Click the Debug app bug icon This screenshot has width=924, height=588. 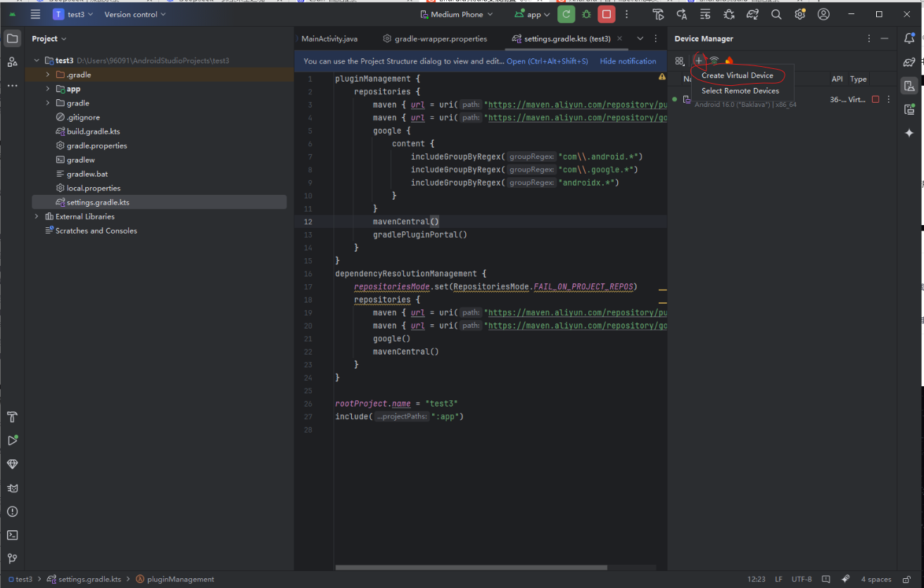coord(586,14)
